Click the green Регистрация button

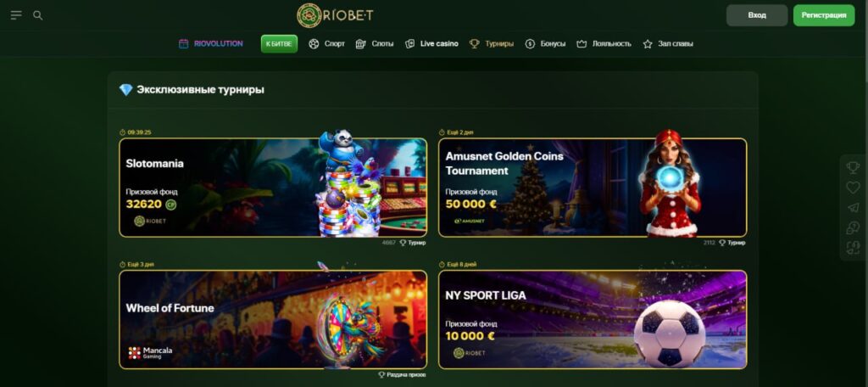pos(824,15)
